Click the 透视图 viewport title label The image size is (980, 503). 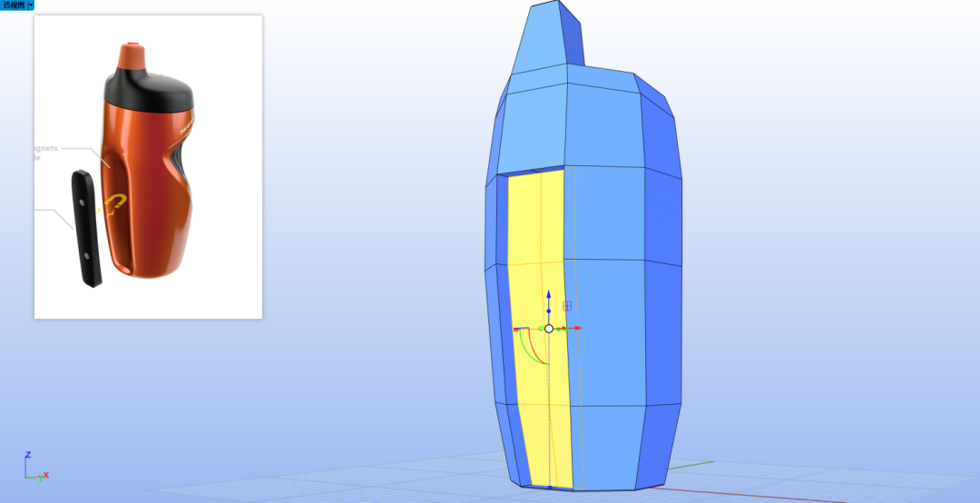pos(14,5)
